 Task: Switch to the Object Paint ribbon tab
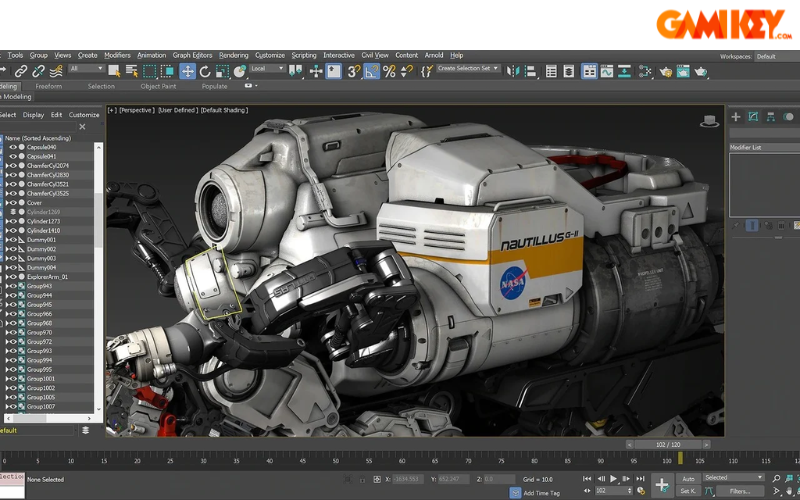pos(158,86)
